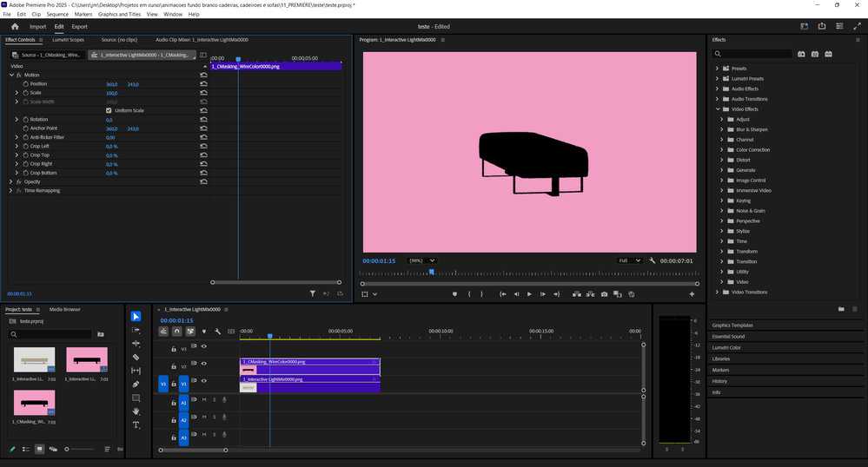Click the filter properties funnel icon
868x467 pixels.
point(312,293)
